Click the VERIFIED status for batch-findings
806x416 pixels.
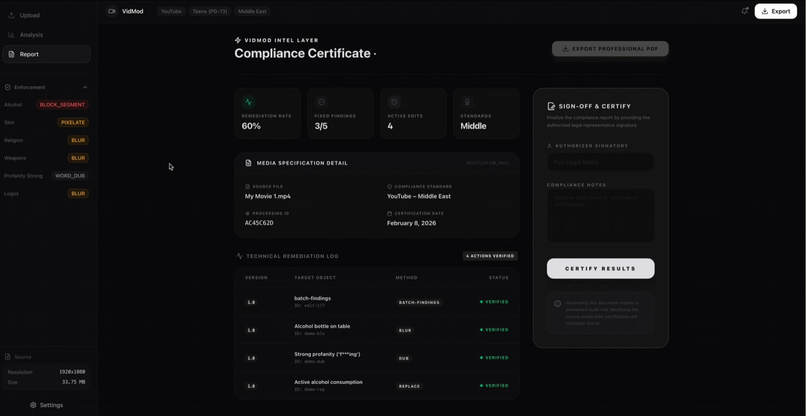(494, 302)
